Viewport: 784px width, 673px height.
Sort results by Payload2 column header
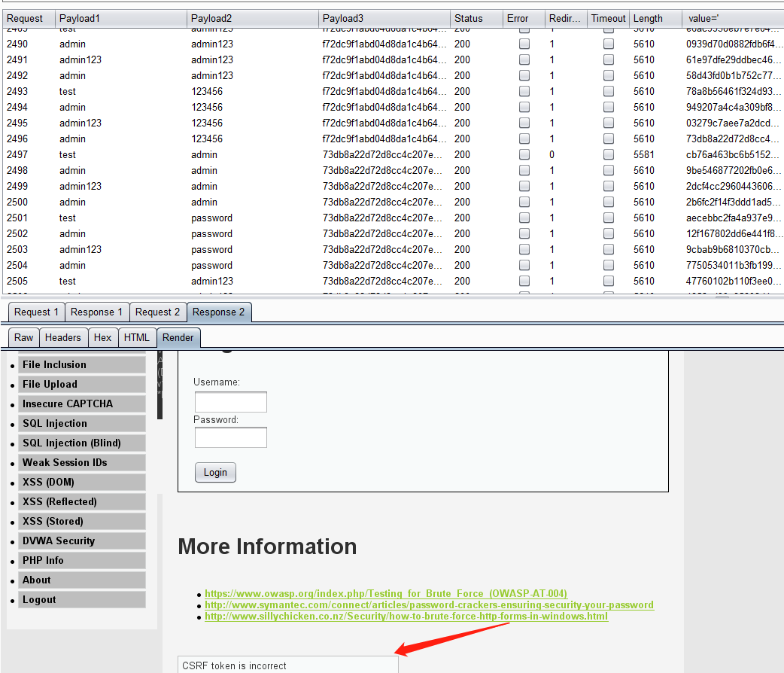coord(253,19)
